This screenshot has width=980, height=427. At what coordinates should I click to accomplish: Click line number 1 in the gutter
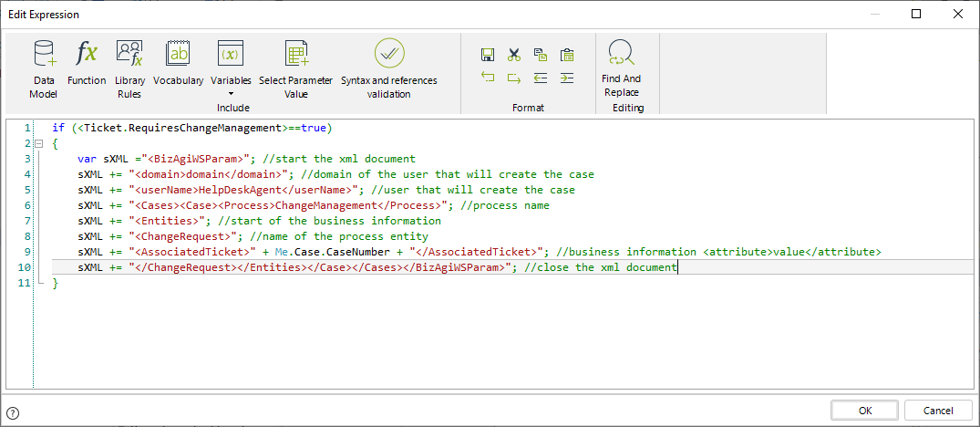(x=26, y=128)
